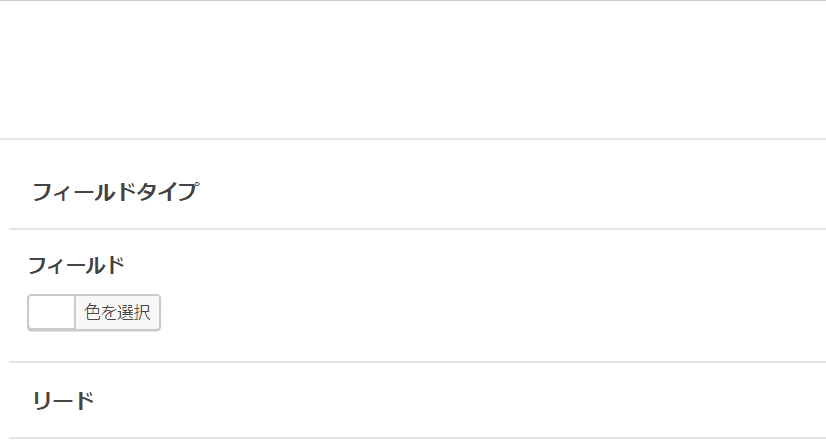Click the blank top section of the page
826x447 pixels.
[413, 70]
